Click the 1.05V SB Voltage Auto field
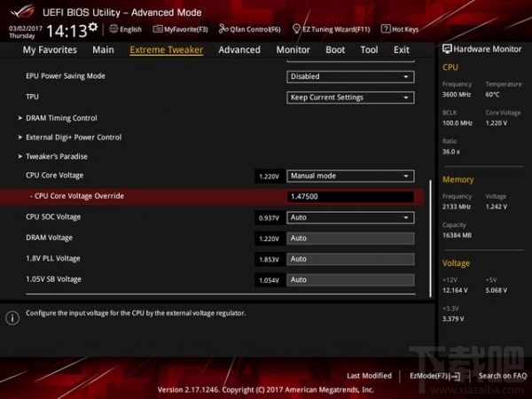The height and width of the screenshot is (399, 532). coord(350,280)
